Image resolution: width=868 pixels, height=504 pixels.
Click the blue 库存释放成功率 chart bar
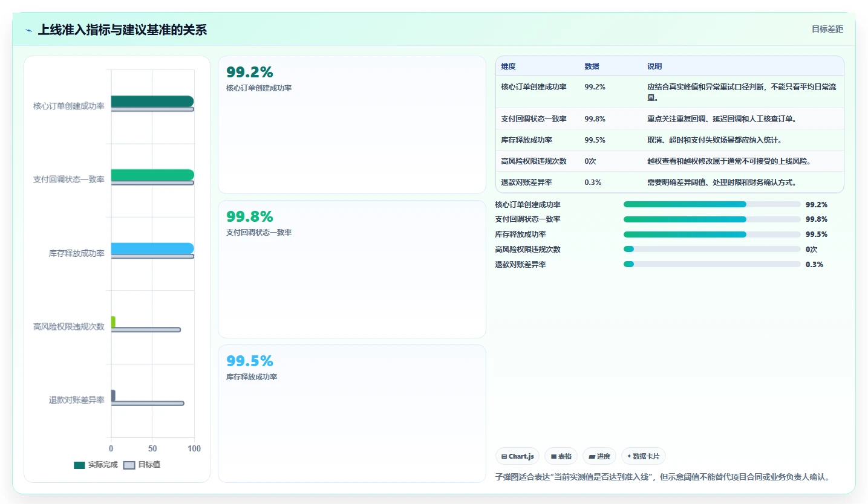pyautogui.click(x=152, y=248)
